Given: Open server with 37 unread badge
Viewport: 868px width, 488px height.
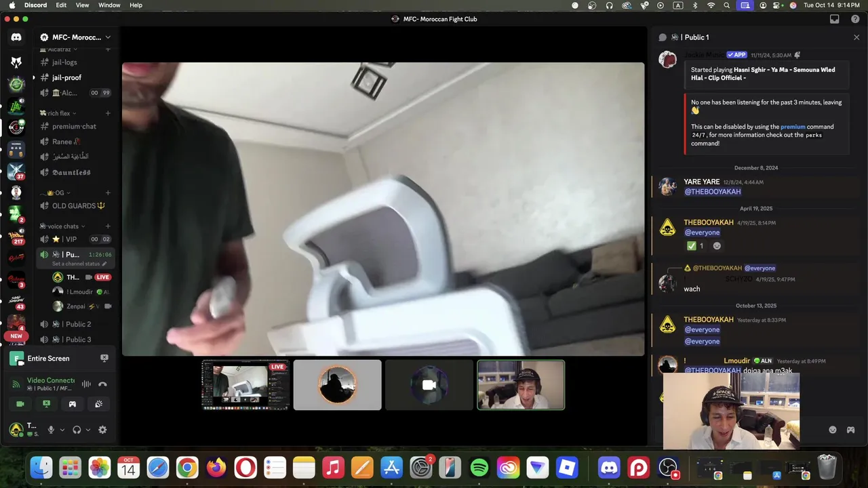Looking at the screenshot, I should tap(16, 171).
